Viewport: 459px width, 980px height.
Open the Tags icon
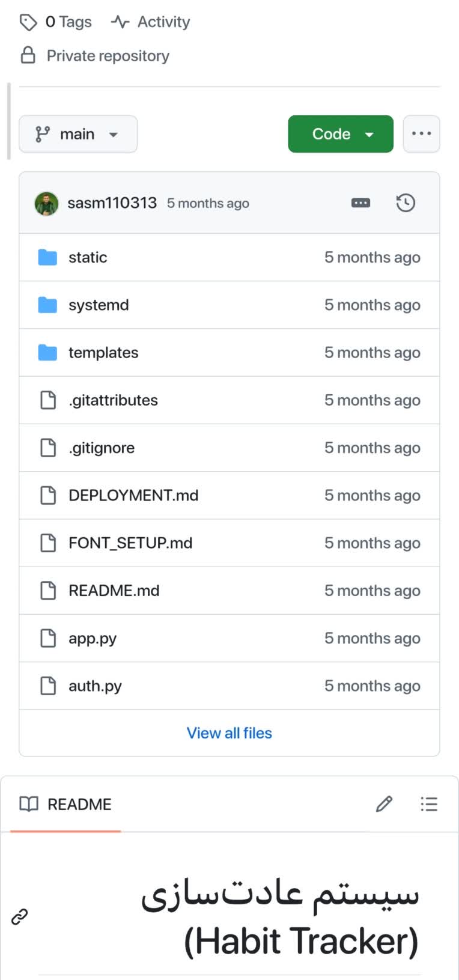point(28,22)
